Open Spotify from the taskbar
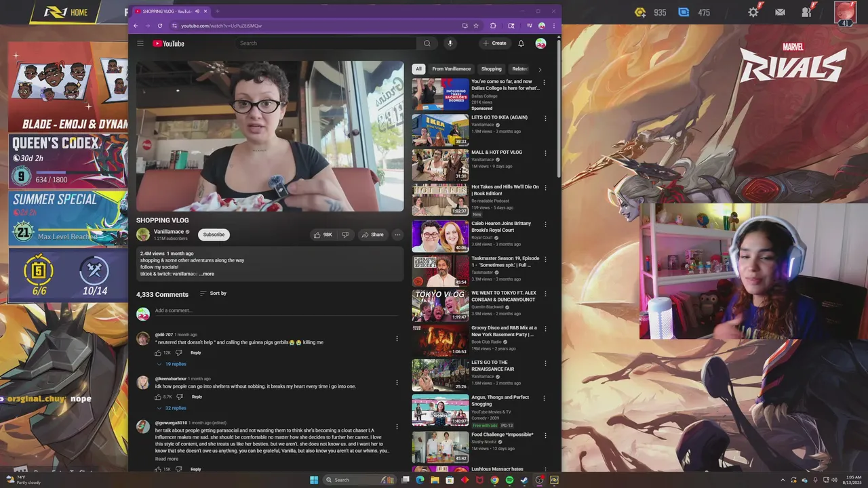Screen dimensions: 868x488 pos(509,480)
